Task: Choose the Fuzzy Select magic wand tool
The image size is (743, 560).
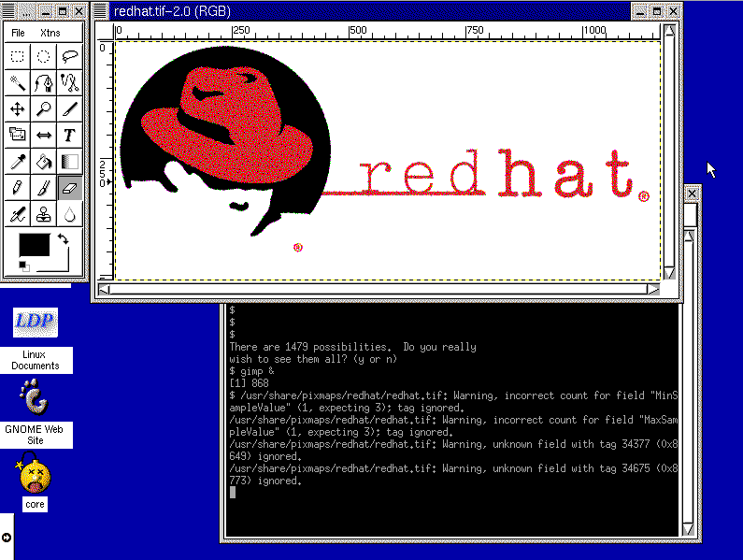Action: [17, 83]
